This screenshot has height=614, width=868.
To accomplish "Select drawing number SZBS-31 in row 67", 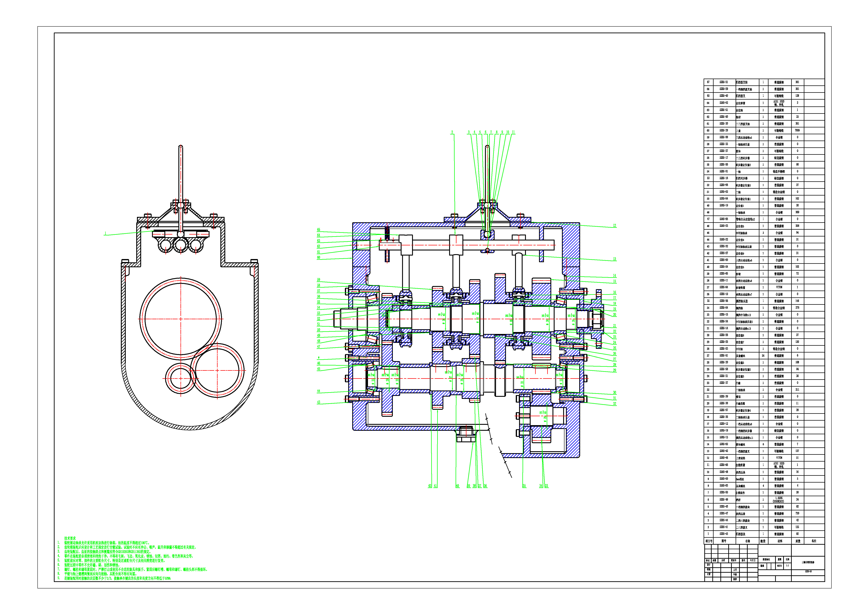I will tap(724, 82).
